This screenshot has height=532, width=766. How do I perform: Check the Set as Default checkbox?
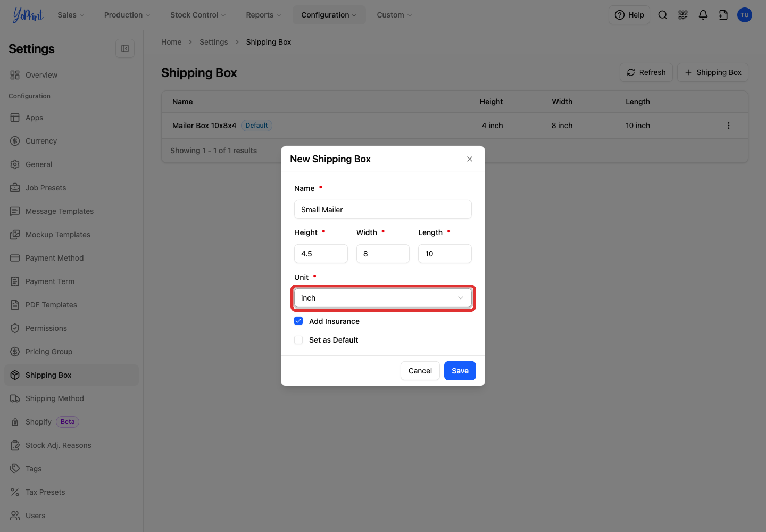pyautogui.click(x=298, y=340)
